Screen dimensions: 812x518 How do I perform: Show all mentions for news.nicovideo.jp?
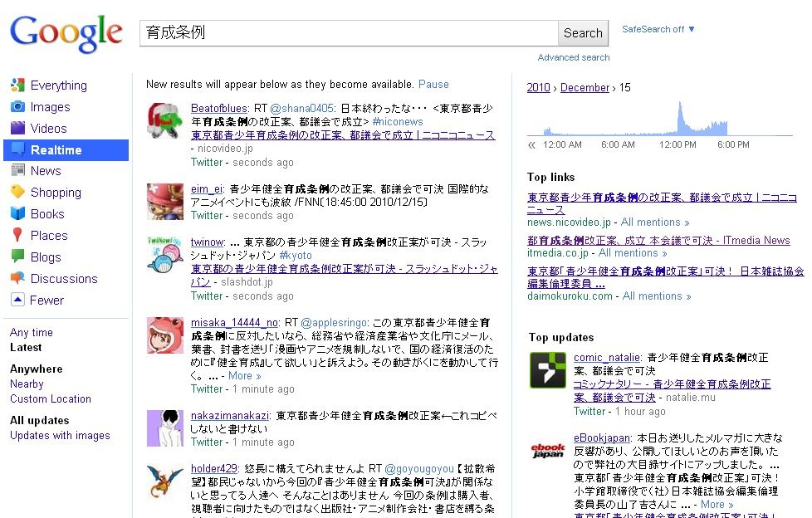click(654, 222)
